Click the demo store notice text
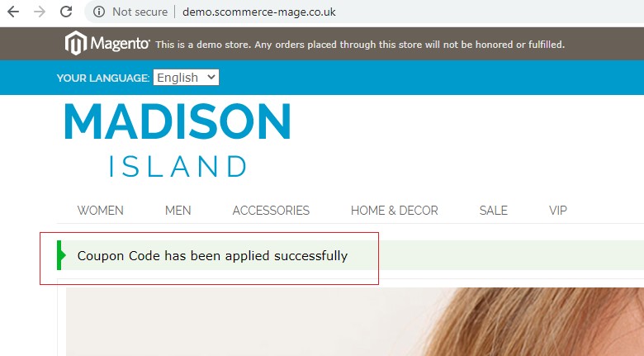The height and width of the screenshot is (356, 644). 360,45
